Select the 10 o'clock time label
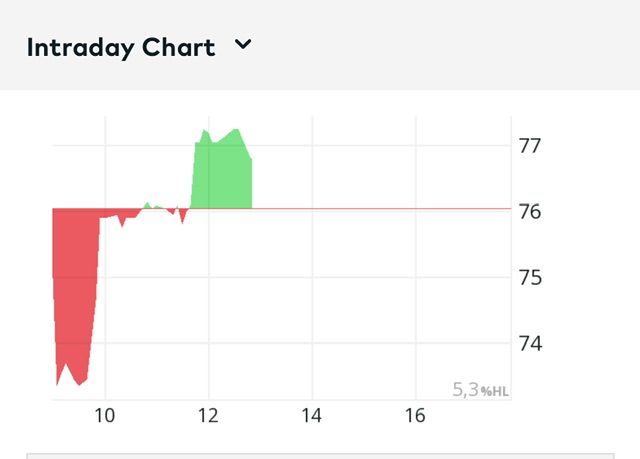The width and height of the screenshot is (640, 459). point(105,416)
